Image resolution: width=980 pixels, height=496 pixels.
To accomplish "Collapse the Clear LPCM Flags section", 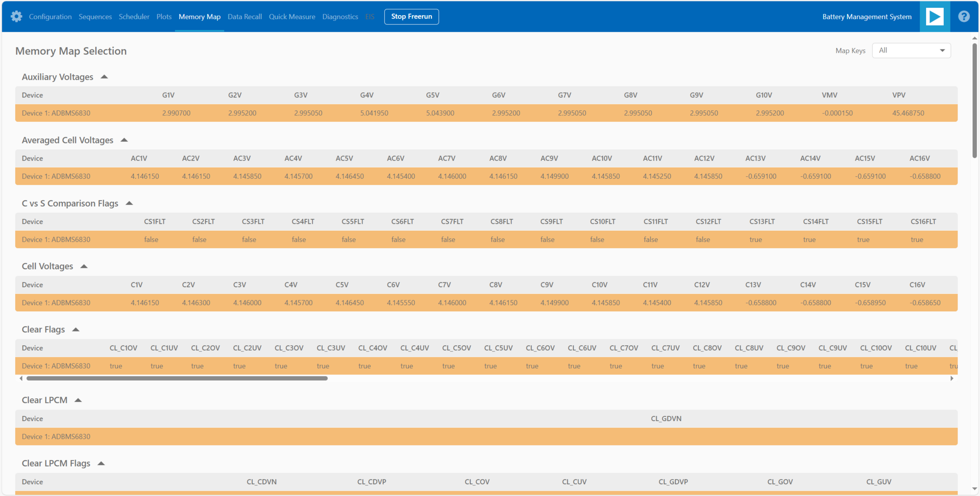I will point(101,463).
